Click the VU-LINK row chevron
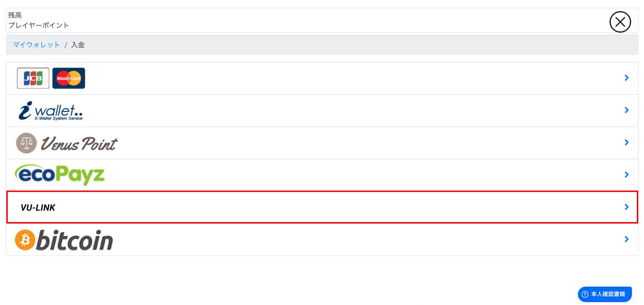 [x=627, y=207]
